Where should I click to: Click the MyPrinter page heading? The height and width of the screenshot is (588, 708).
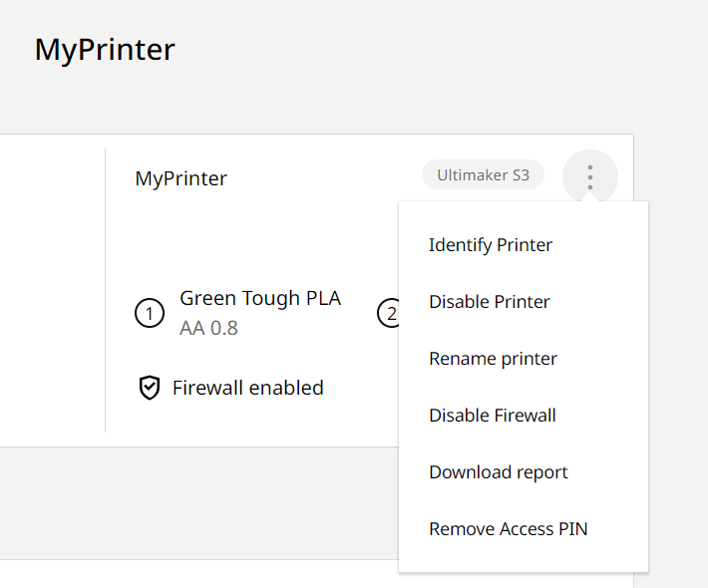tap(105, 50)
